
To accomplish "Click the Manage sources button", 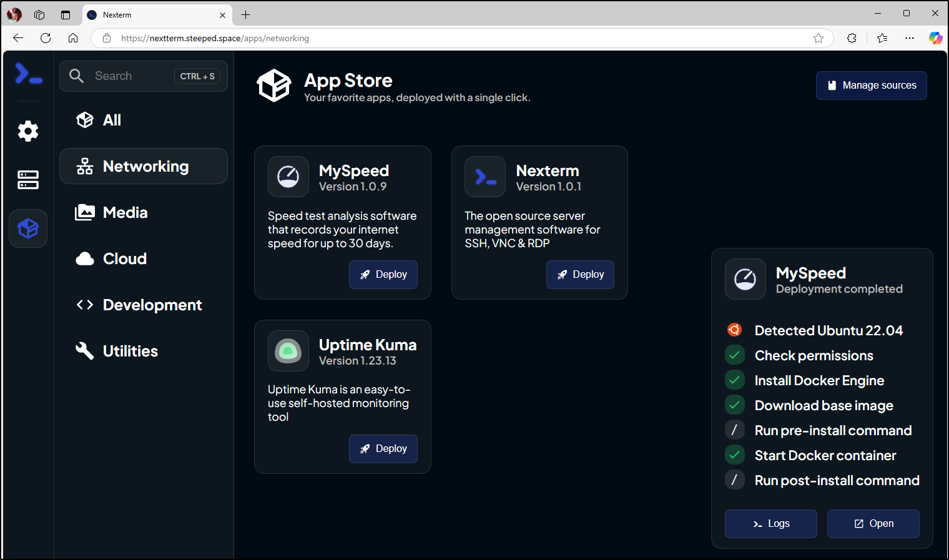I will (x=872, y=86).
